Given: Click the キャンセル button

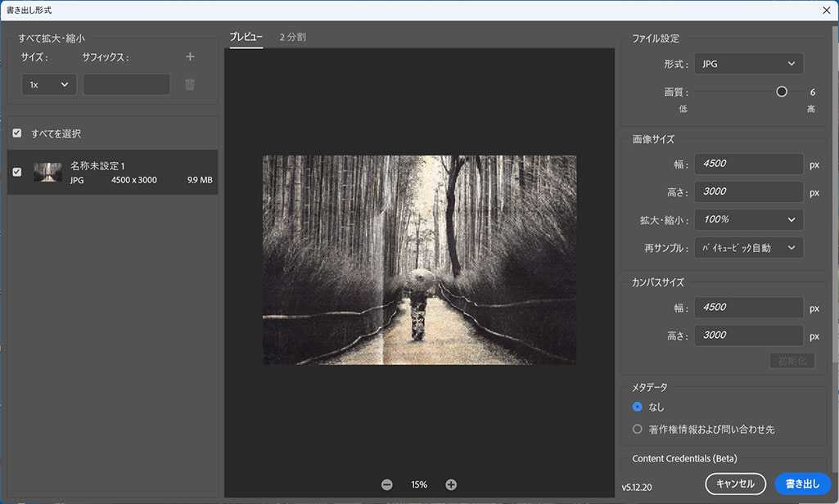Looking at the screenshot, I should (735, 484).
